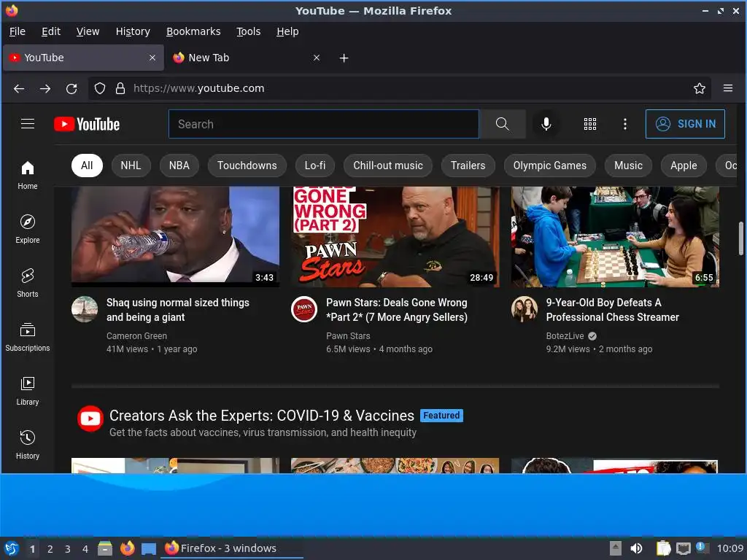Screen dimensions: 747x560
Task: Click inside the YouTube search field
Action: point(323,124)
